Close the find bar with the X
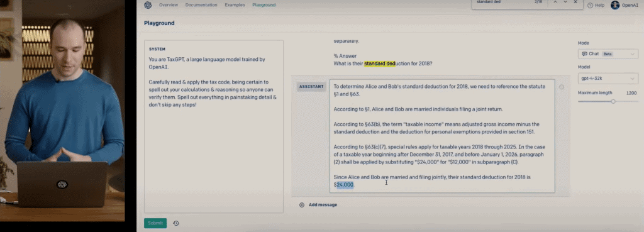The image size is (644, 232). pyautogui.click(x=575, y=2)
